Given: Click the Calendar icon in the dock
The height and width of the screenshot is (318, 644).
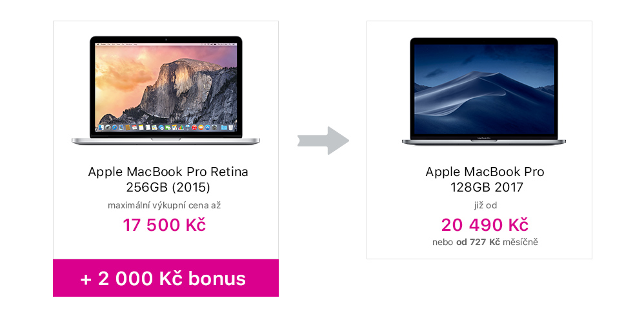Looking at the screenshot, I should [135, 128].
